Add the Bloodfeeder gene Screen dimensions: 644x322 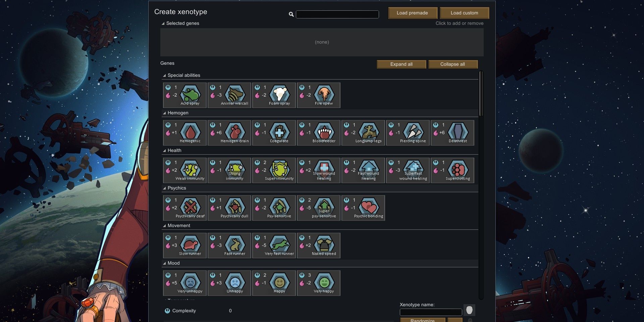[318, 132]
